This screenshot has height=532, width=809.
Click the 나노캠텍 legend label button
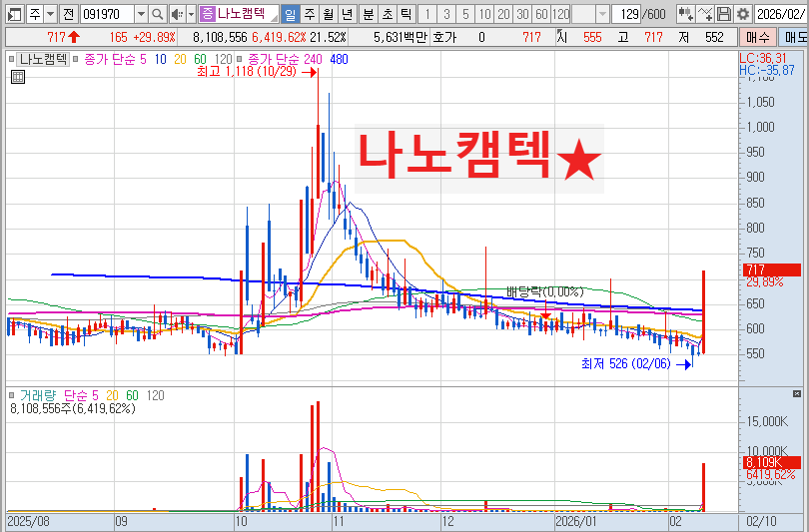(43, 59)
